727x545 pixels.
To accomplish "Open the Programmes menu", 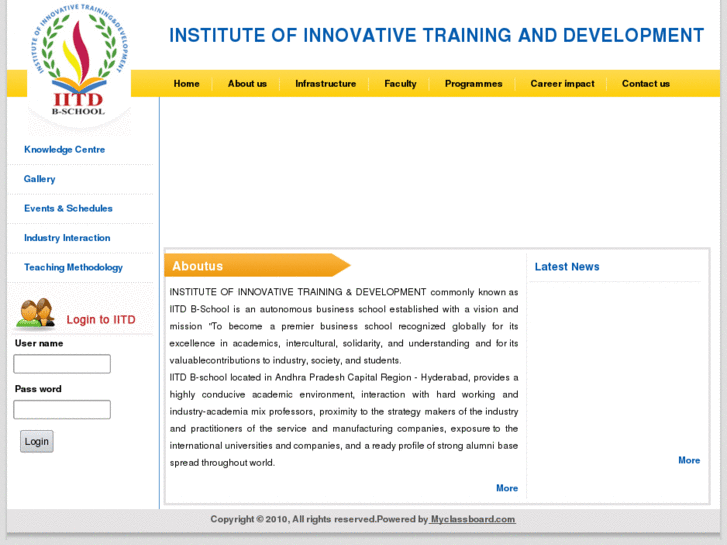I will click(x=473, y=84).
